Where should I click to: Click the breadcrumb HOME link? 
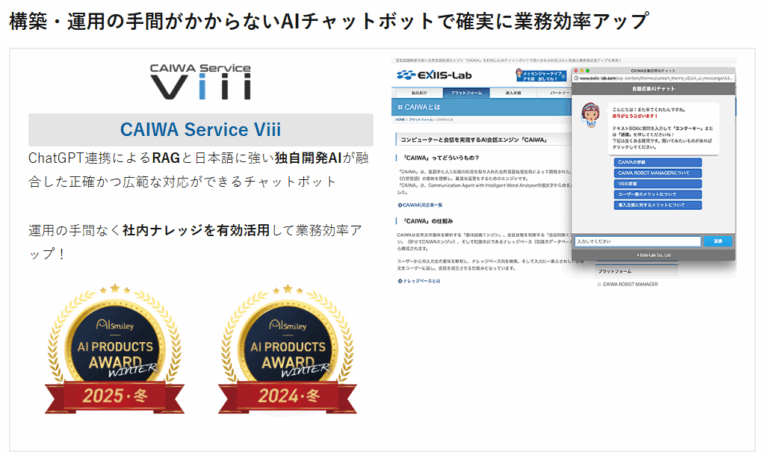pos(400,120)
